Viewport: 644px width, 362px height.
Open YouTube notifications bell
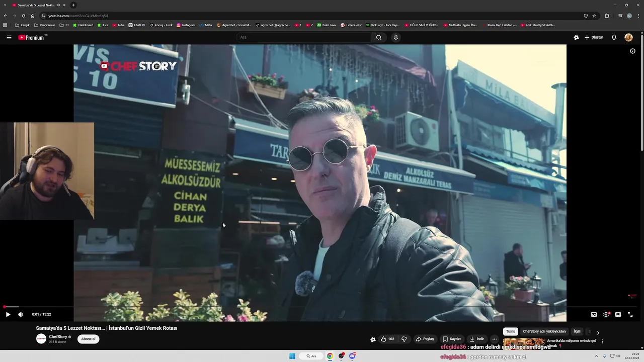(x=614, y=37)
